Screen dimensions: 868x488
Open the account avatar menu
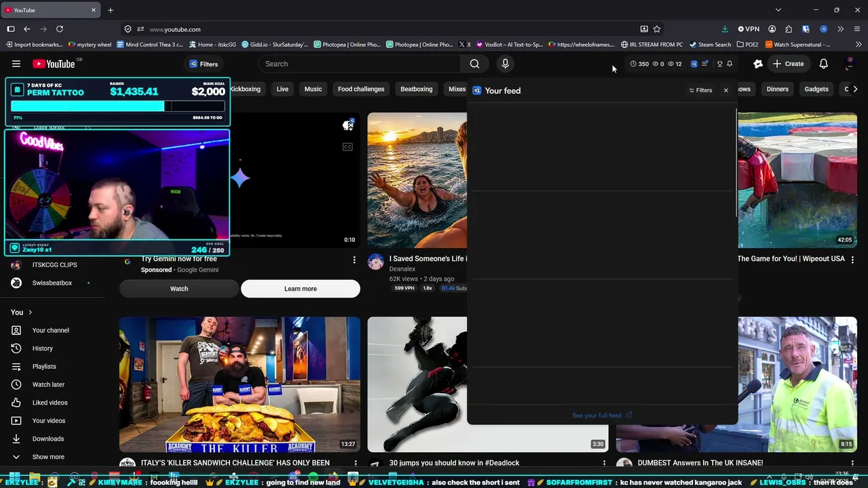click(x=849, y=64)
